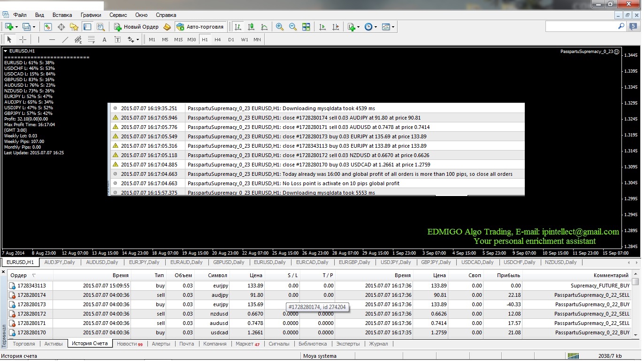Switch chart to line chart
The width and height of the screenshot is (644, 362).
pyautogui.click(x=264, y=27)
